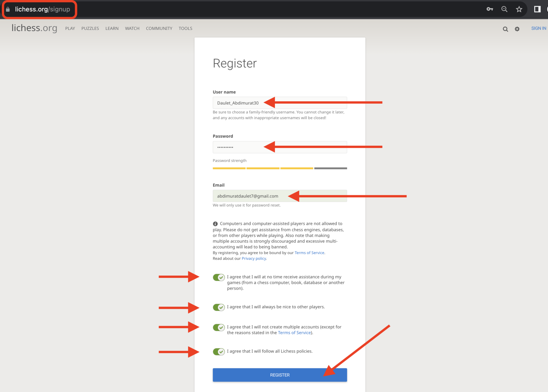Open the Terms of Service link in multiple accounts agreement
The height and width of the screenshot is (392, 548).
tap(294, 333)
